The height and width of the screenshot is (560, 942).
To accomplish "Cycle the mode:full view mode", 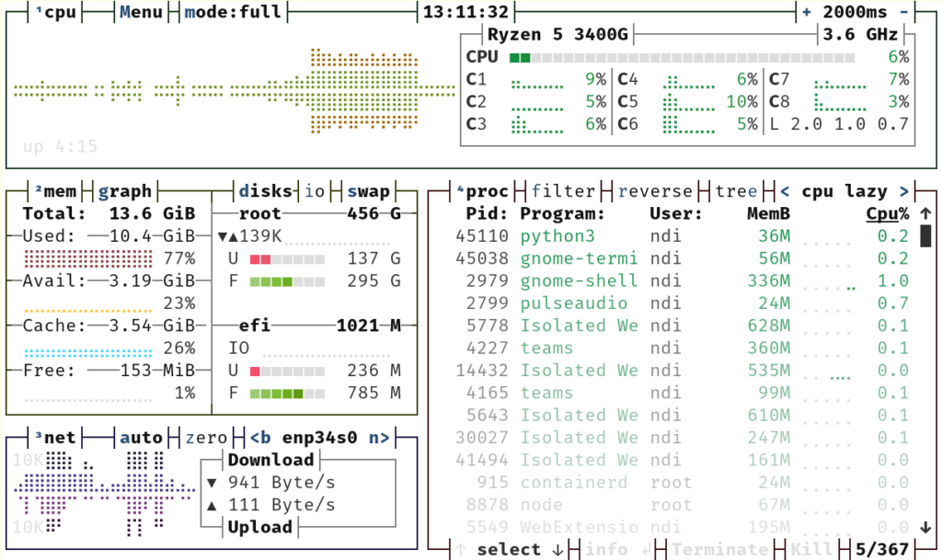I will click(232, 12).
